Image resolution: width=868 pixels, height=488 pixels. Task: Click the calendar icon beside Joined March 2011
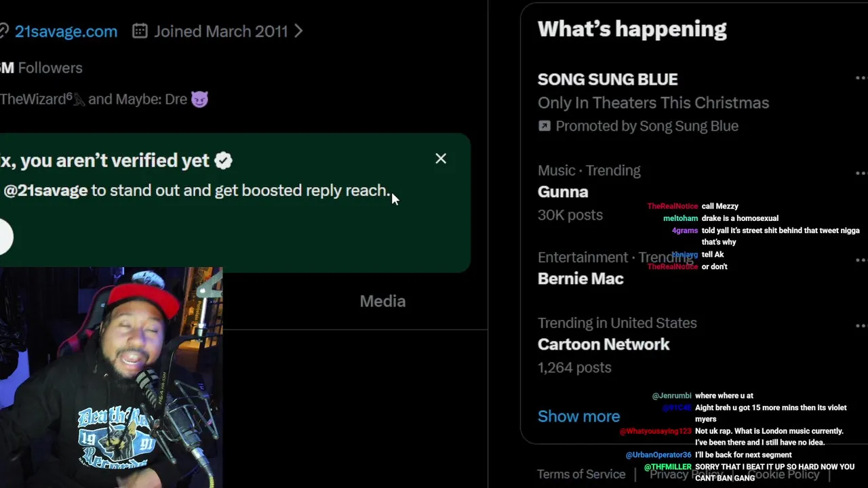[140, 31]
